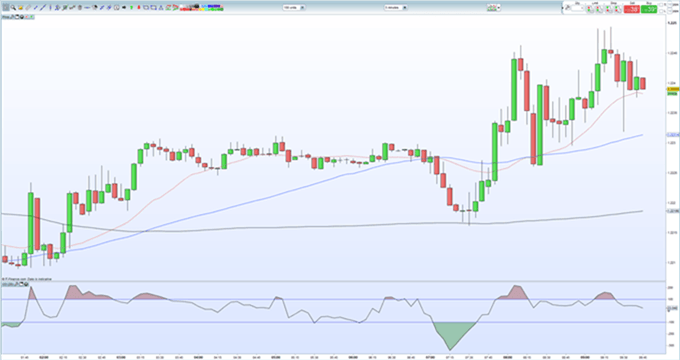Open the clock time tool icon
Viewport: 680px width, 360px height.
pos(117,7)
